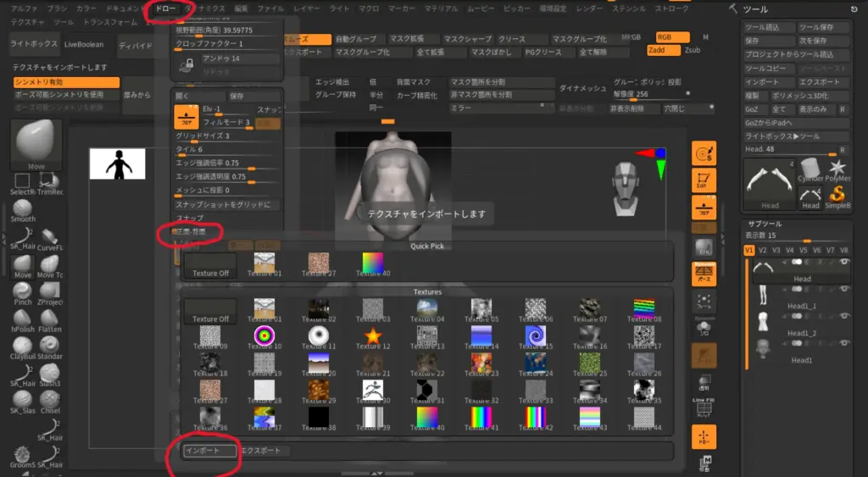This screenshot has width=868, height=477.
Task: Click the ツール読込 button
Action: [768, 28]
